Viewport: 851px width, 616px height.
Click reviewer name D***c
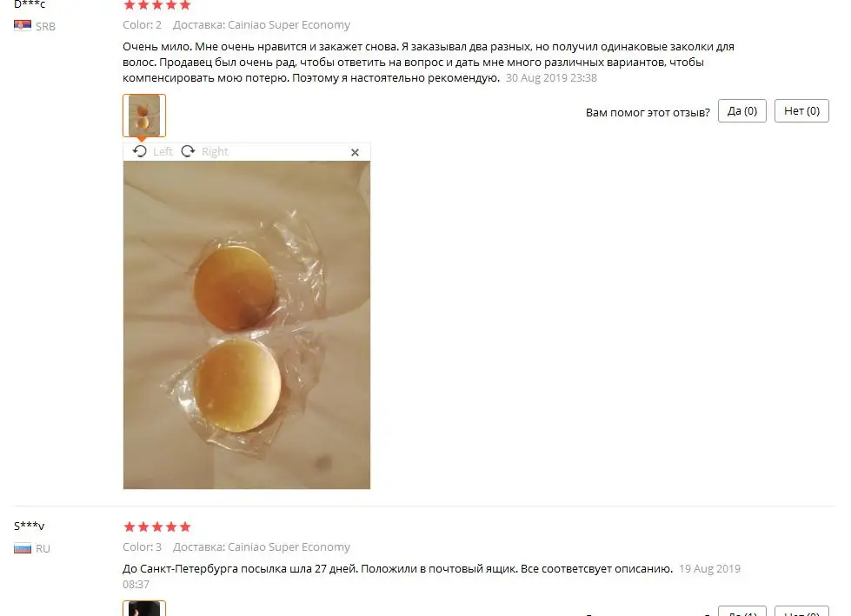30,4
